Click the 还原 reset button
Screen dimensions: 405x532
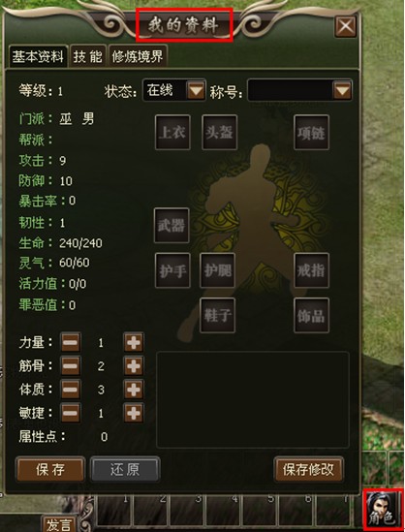(124, 470)
